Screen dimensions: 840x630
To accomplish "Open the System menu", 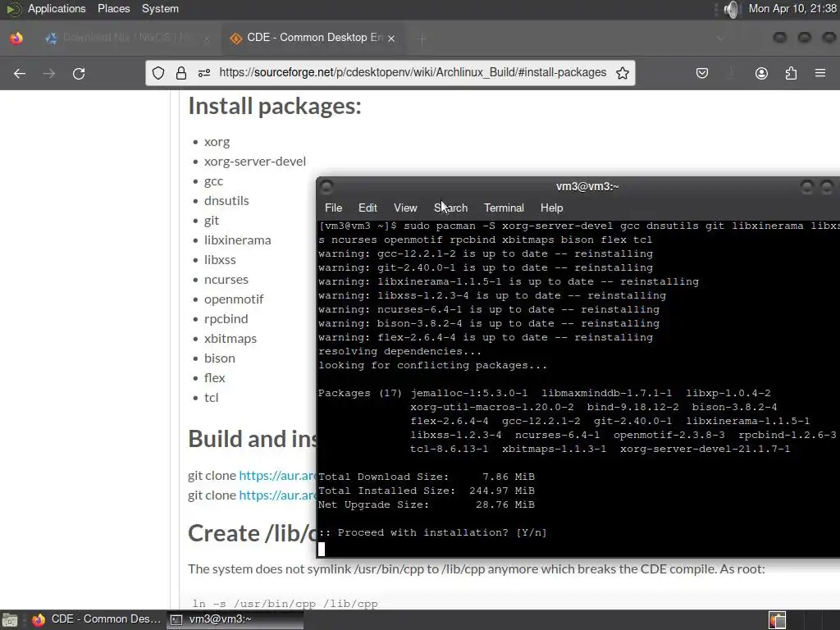I will (160, 8).
